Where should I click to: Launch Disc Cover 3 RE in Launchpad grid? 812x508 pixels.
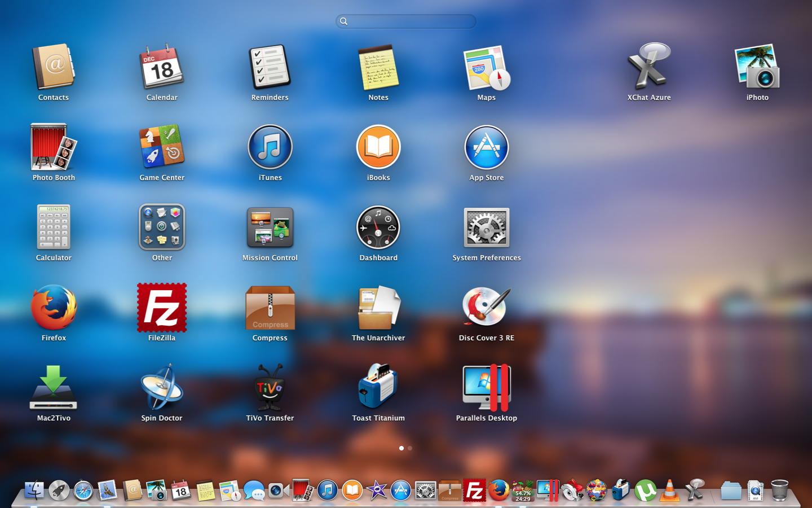pyautogui.click(x=487, y=308)
